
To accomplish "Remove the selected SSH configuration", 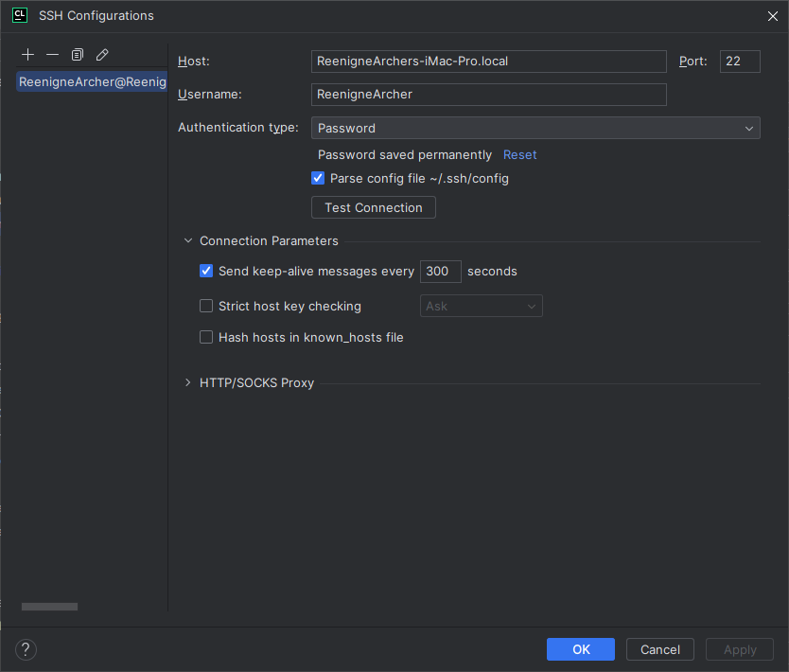I will point(52,54).
